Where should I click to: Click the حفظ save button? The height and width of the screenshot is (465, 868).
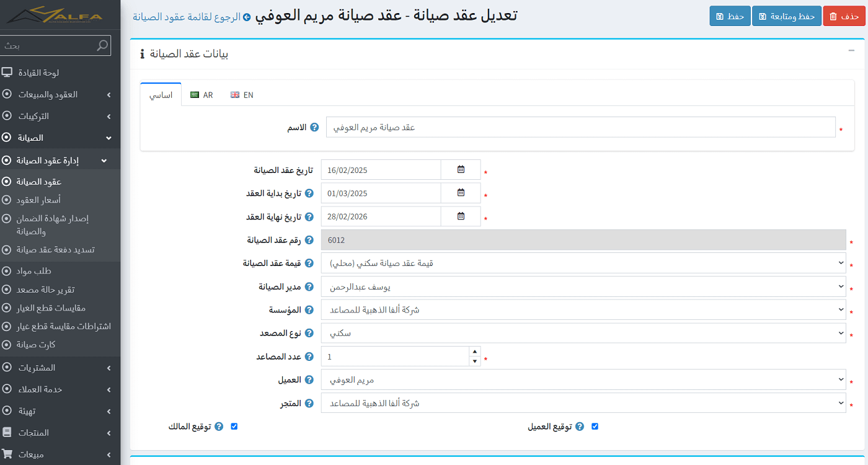pyautogui.click(x=730, y=16)
